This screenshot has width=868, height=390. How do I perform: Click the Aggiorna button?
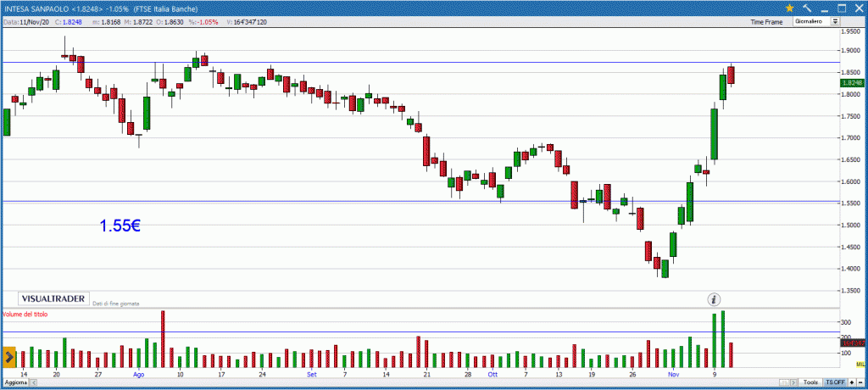click(15, 383)
